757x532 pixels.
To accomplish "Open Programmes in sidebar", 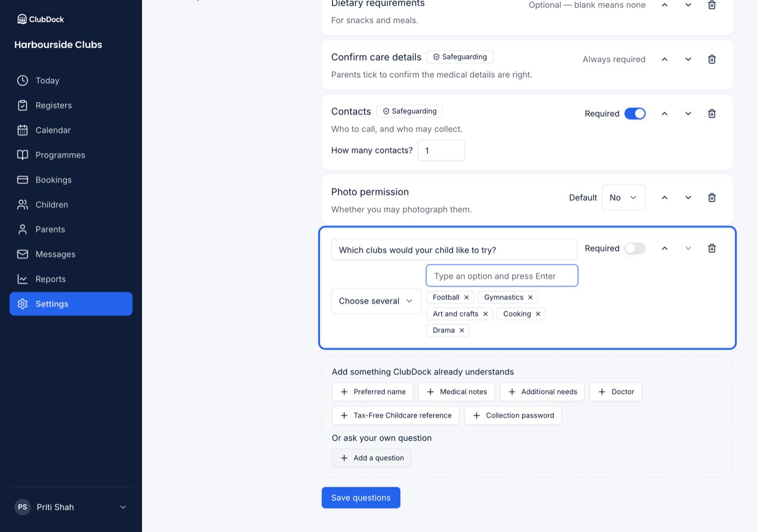I will pos(71,155).
